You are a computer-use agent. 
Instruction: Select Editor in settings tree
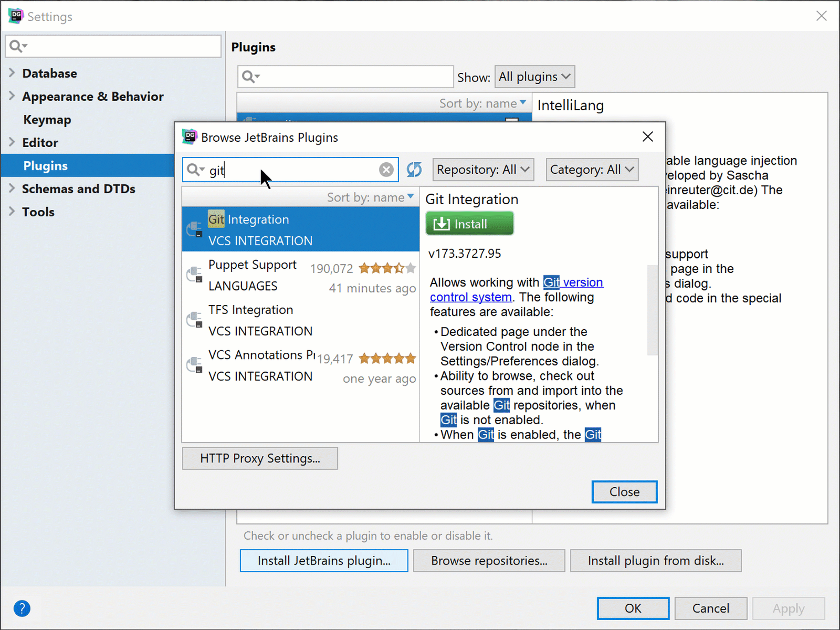(x=40, y=142)
